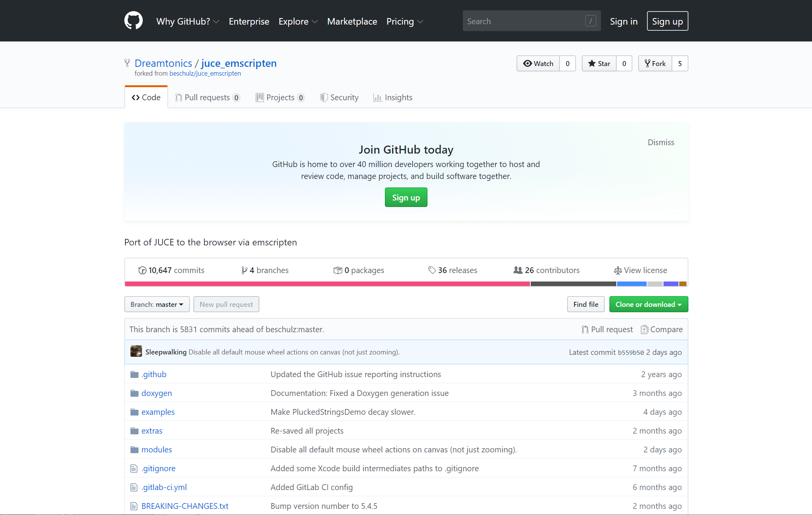This screenshot has width=812, height=515.
Task: Expand the Pricing menu
Action: (405, 21)
